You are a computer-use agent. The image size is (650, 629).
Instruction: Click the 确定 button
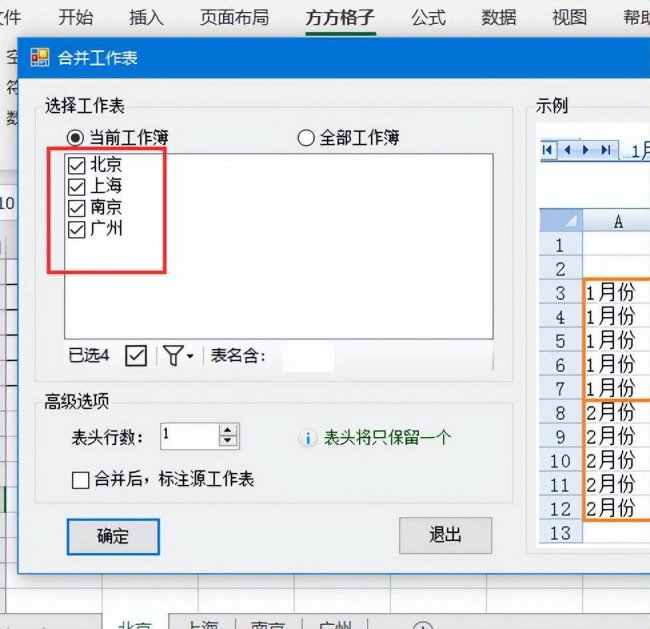point(113,537)
